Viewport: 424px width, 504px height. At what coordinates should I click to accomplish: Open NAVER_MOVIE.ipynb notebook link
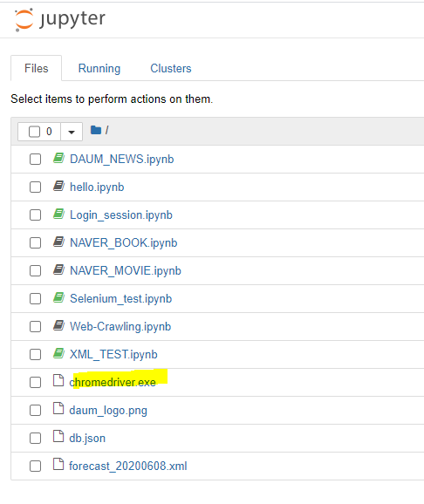pyautogui.click(x=126, y=271)
